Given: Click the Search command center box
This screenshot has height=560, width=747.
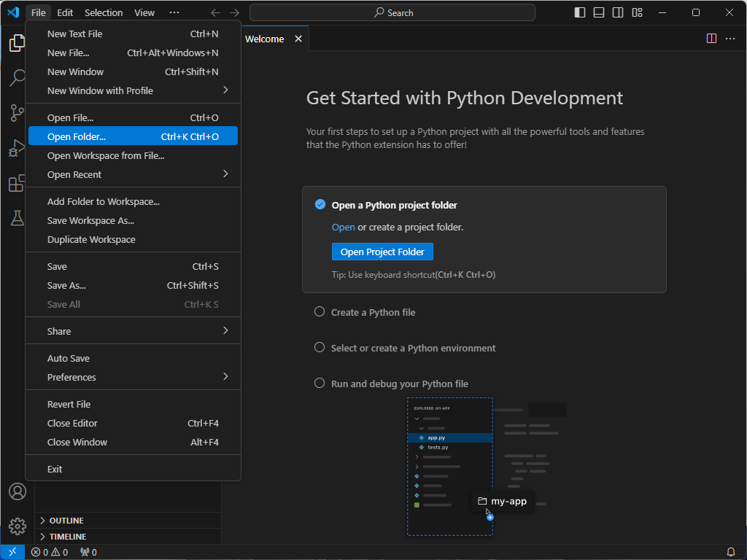Looking at the screenshot, I should pyautogui.click(x=392, y=12).
